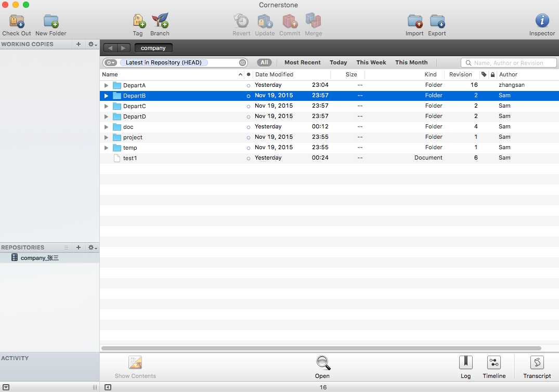Open the Log view
The width and height of the screenshot is (559, 392).
[x=465, y=363]
